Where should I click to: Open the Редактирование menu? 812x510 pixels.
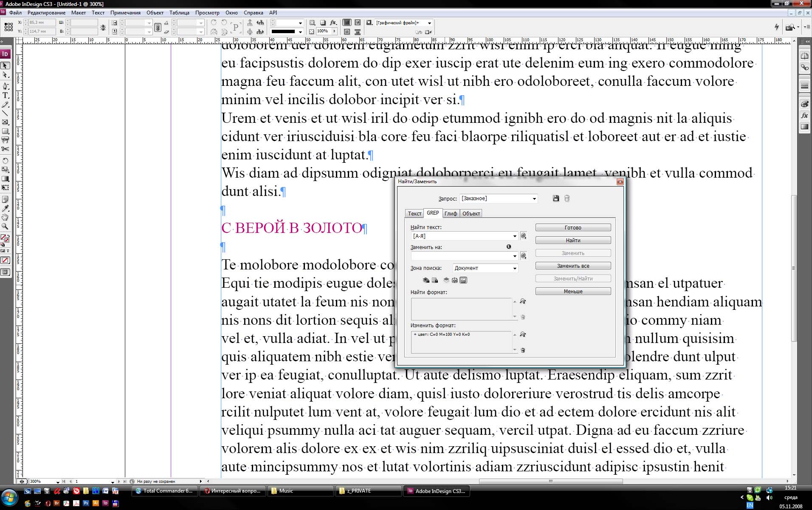point(46,13)
